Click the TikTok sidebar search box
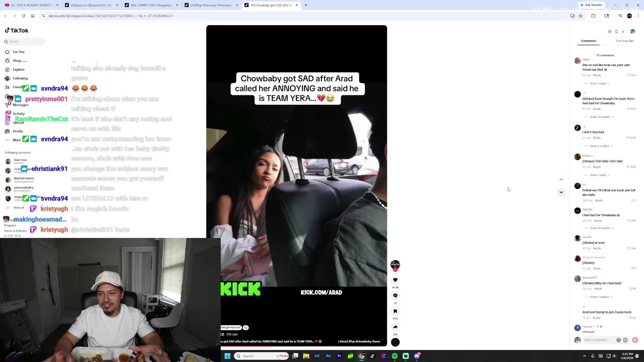Viewport: 644px width, 362px height. point(24,41)
